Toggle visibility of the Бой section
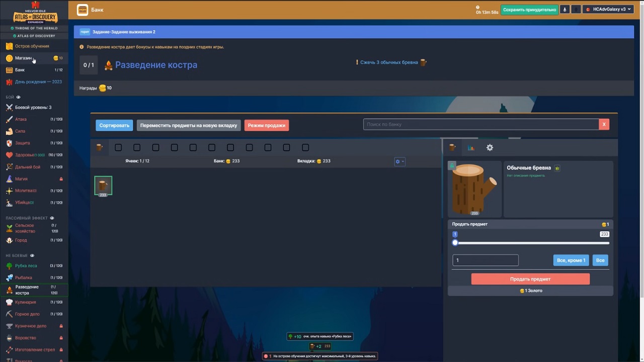This screenshot has width=644, height=362. point(19,97)
